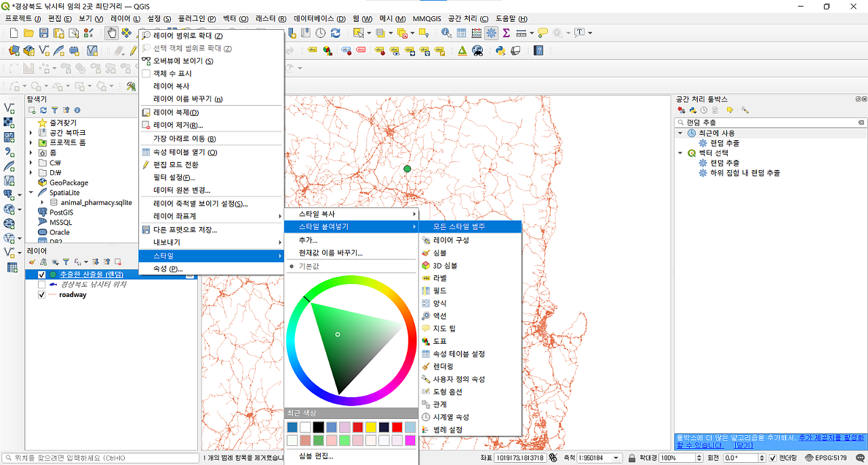Open the 축척 scale dropdown
The image size is (868, 465).
(616, 458)
